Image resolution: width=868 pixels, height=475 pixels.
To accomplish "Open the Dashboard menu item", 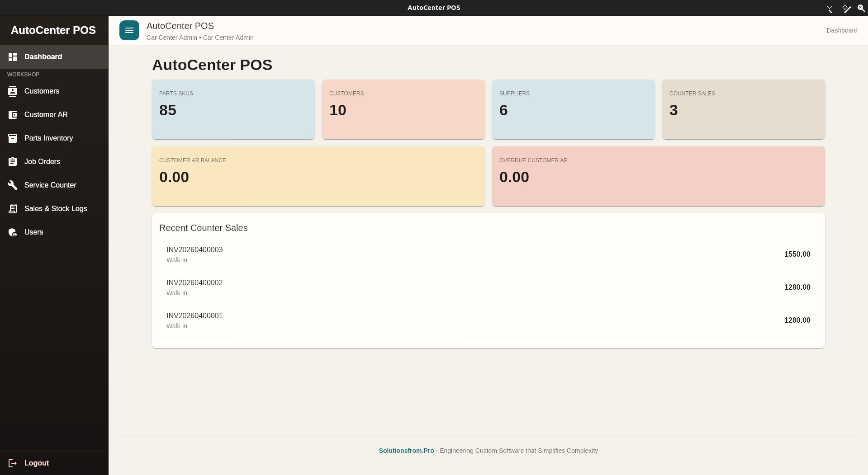I will pyautogui.click(x=54, y=57).
